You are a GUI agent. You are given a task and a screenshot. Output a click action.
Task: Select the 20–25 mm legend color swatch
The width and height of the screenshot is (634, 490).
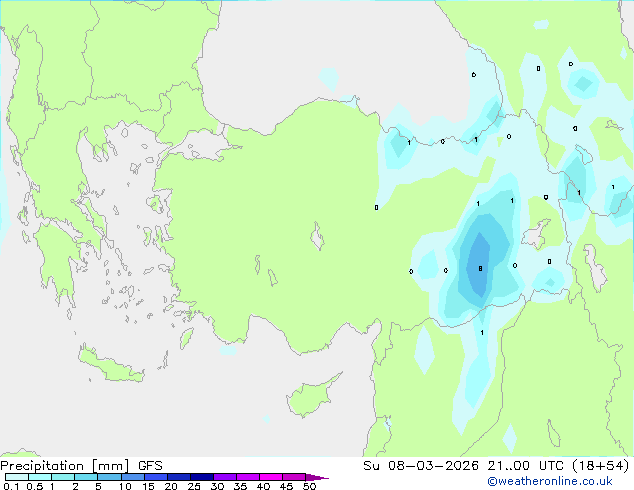pos(178,477)
